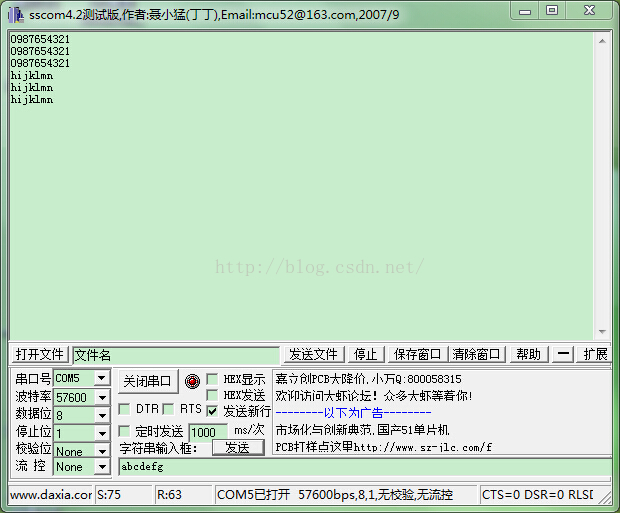Viewport: 620px width, 513px height.
Task: Open the 波特率 57600 baud rate dropdown
Action: 102,397
